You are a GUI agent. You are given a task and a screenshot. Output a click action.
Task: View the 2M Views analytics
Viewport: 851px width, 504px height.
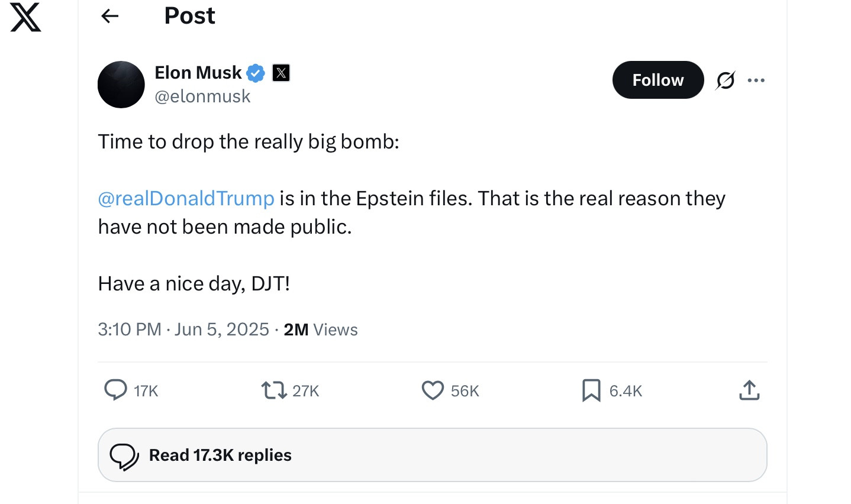click(321, 329)
